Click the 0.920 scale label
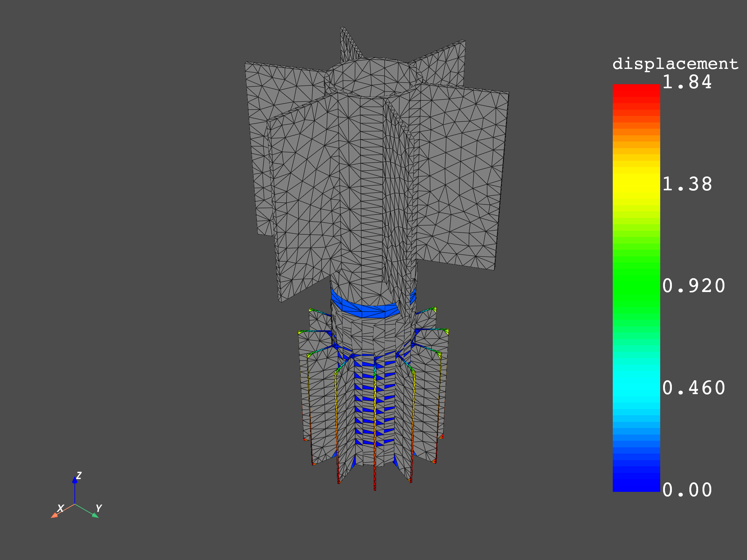Screen dimensions: 747x560 click(693, 285)
